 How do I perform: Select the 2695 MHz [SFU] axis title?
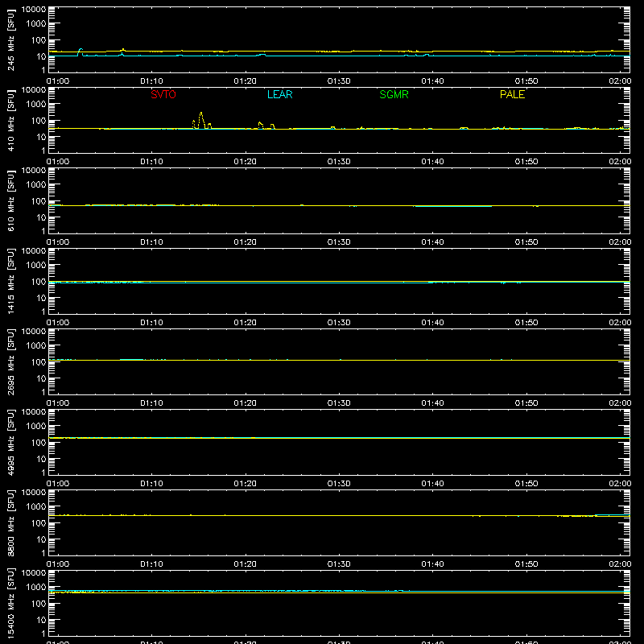click(11, 361)
